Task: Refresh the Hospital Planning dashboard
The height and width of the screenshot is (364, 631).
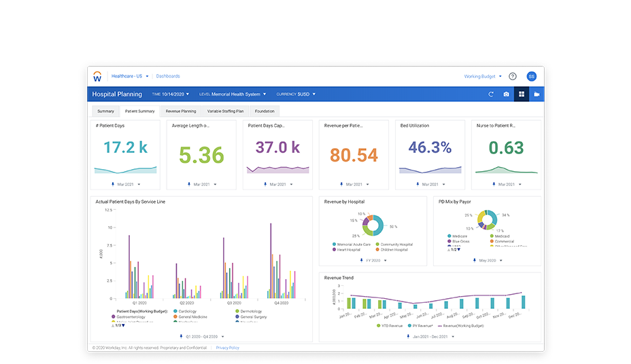Action: tap(491, 94)
